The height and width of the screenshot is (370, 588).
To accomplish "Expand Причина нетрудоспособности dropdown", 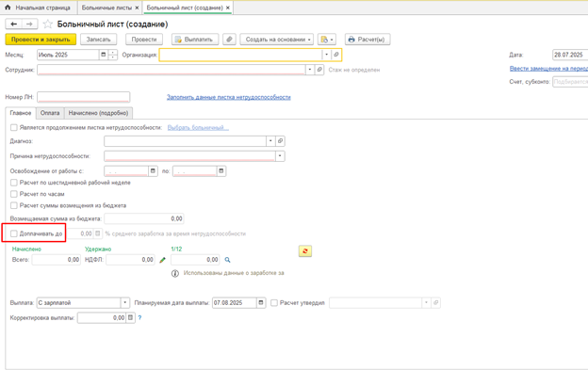I will 280,156.
